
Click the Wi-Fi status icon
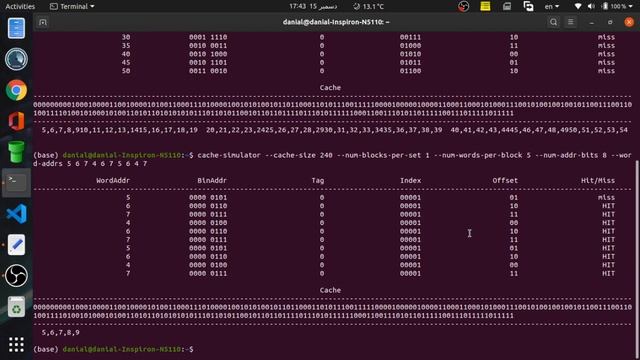click(x=578, y=6)
